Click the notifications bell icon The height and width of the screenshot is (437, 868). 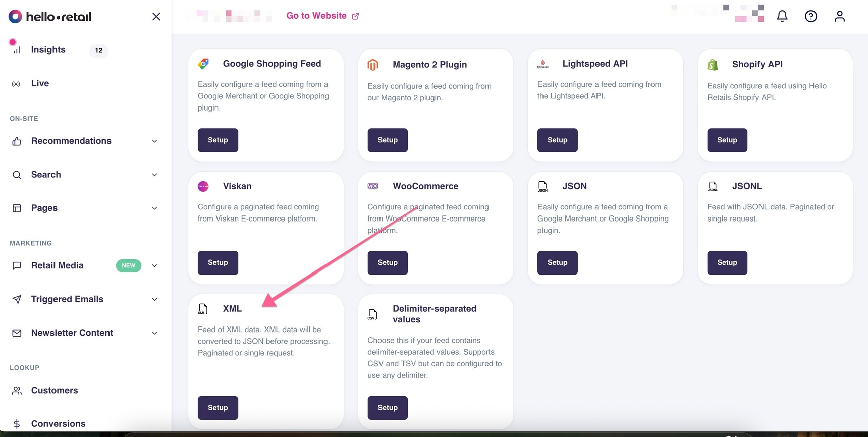point(782,16)
